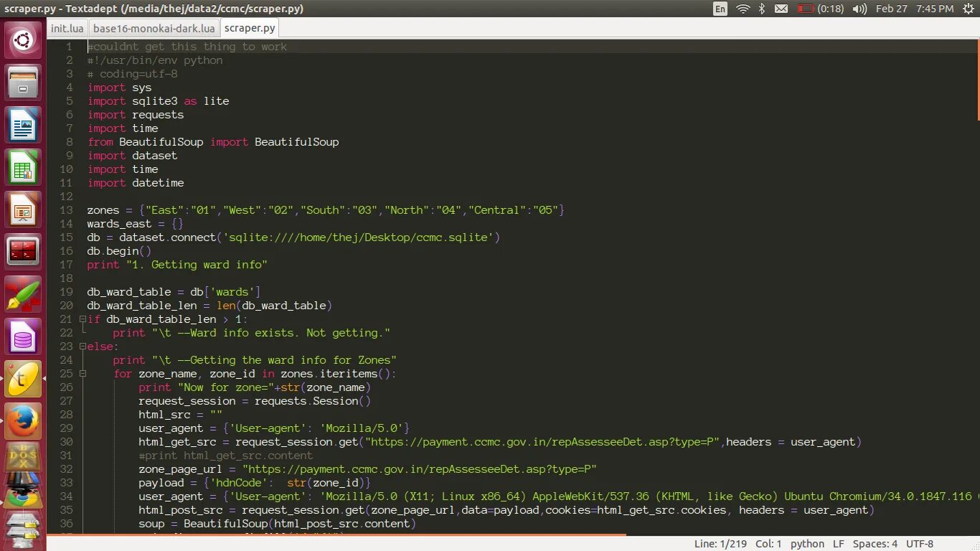Open the Ubuntu Dash launcher icon
Screen dimensions: 980x551
pos(23,39)
